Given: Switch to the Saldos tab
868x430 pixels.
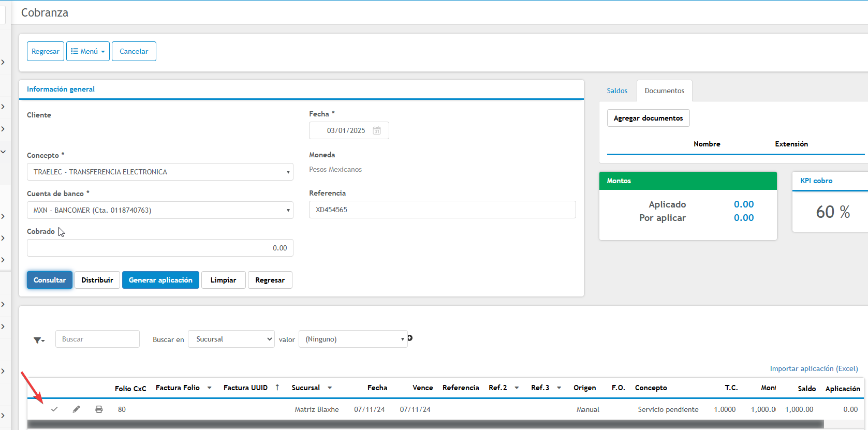Looking at the screenshot, I should click(617, 91).
